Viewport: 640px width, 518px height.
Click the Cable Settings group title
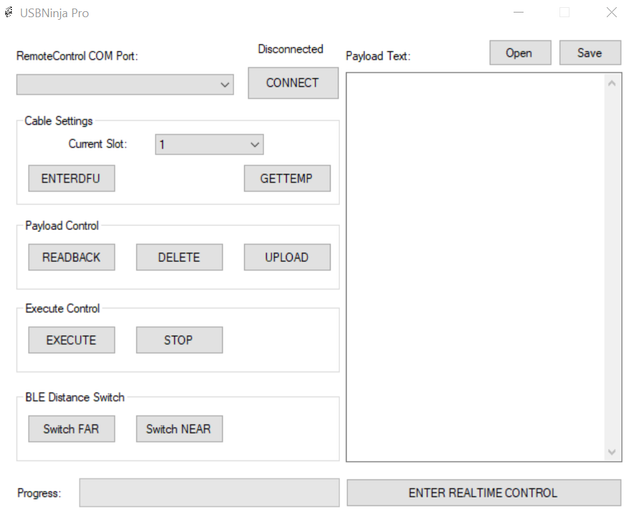point(58,121)
